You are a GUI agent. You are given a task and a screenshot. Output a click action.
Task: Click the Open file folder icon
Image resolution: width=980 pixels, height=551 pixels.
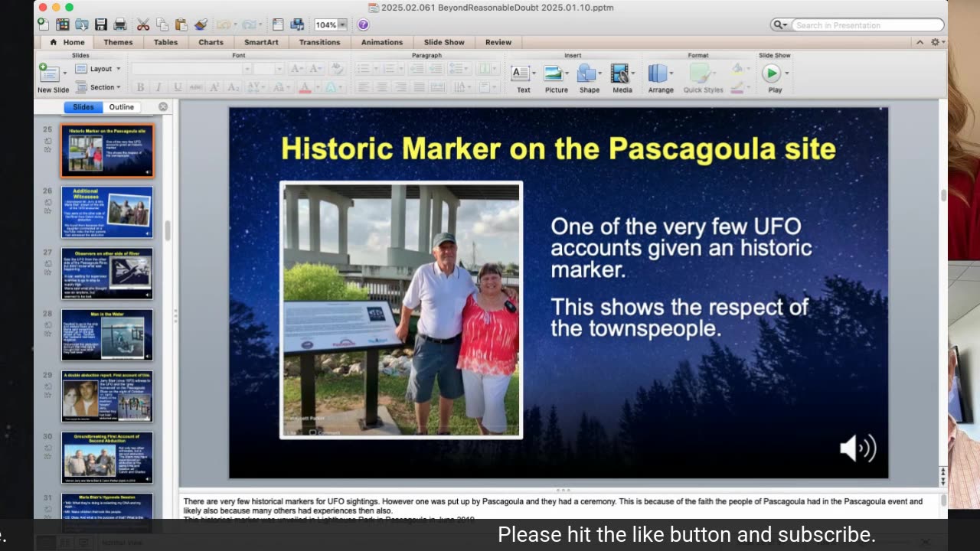[82, 24]
